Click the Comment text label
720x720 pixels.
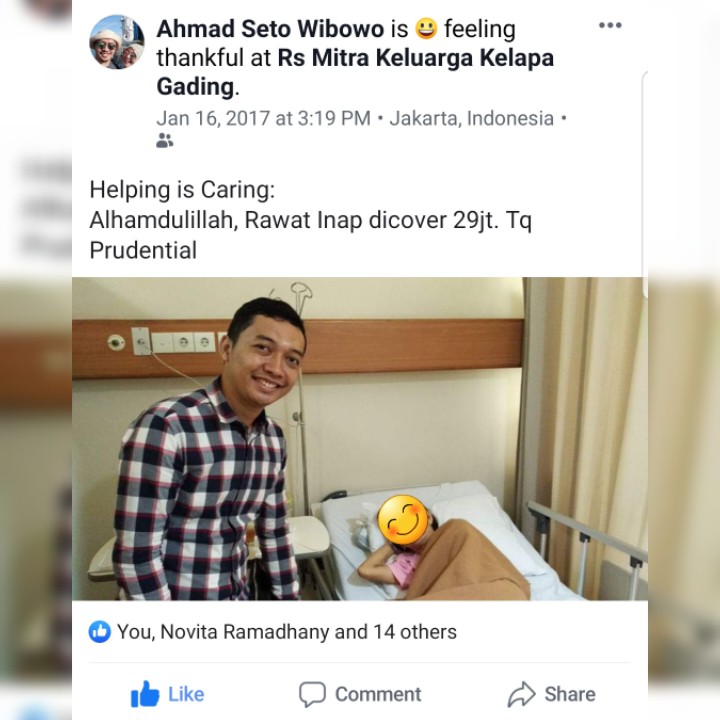[x=378, y=694]
